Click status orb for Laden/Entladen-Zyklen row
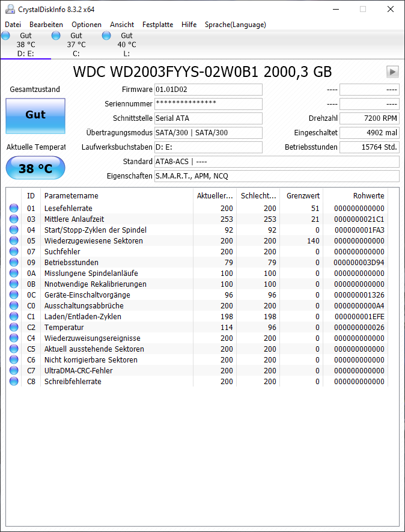Image resolution: width=405 pixels, height=532 pixels. [14, 317]
